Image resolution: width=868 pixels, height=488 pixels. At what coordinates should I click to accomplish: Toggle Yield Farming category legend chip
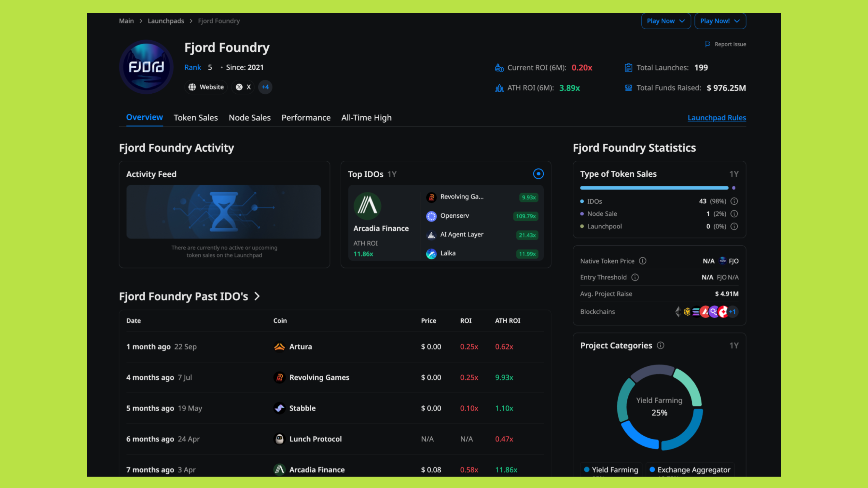point(611,470)
